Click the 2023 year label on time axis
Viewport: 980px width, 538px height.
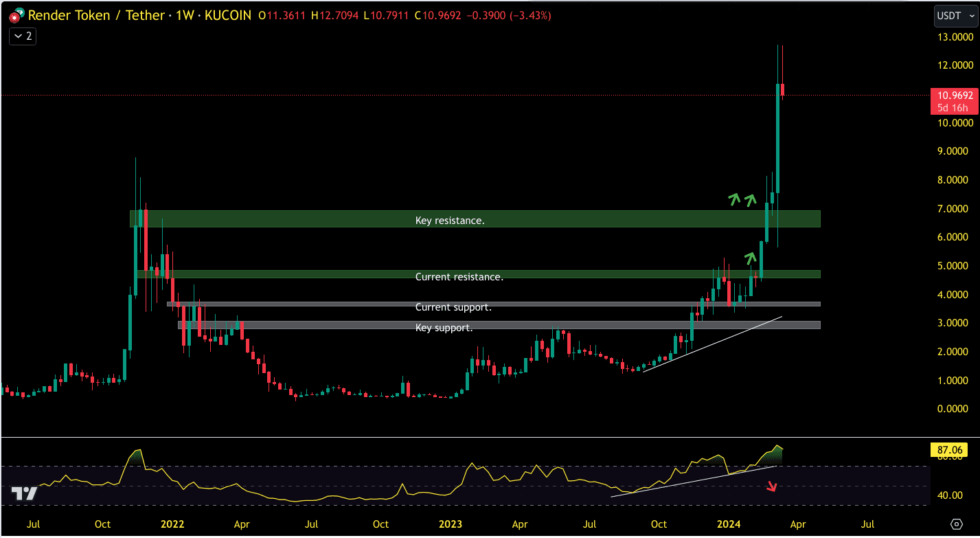coord(450,524)
